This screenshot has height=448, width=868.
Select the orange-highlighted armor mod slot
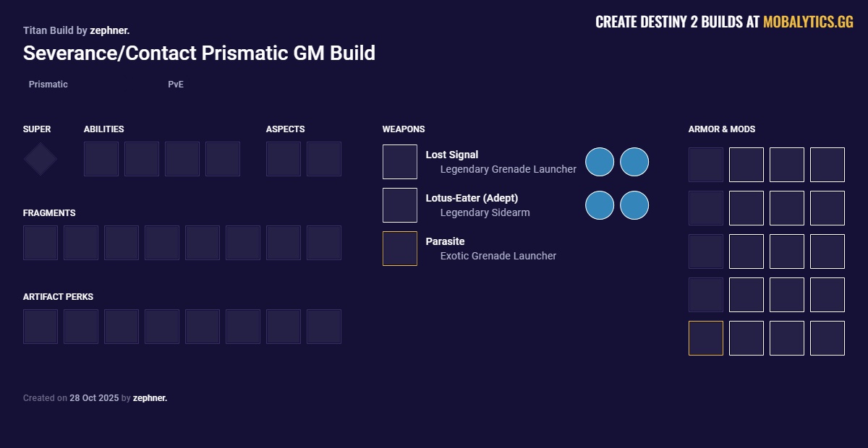pos(705,337)
